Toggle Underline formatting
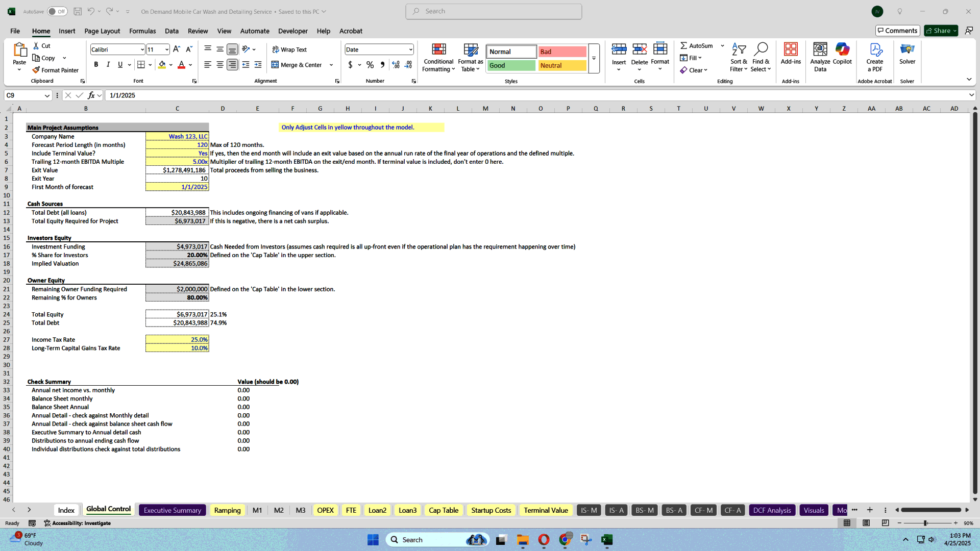This screenshot has width=980, height=551. click(120, 65)
